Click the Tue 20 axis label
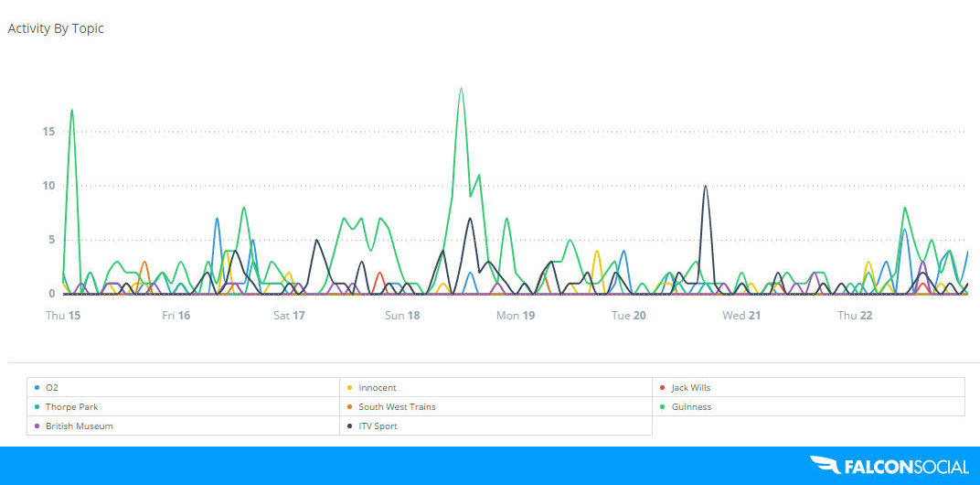This screenshot has width=980, height=485. pyautogui.click(x=628, y=316)
